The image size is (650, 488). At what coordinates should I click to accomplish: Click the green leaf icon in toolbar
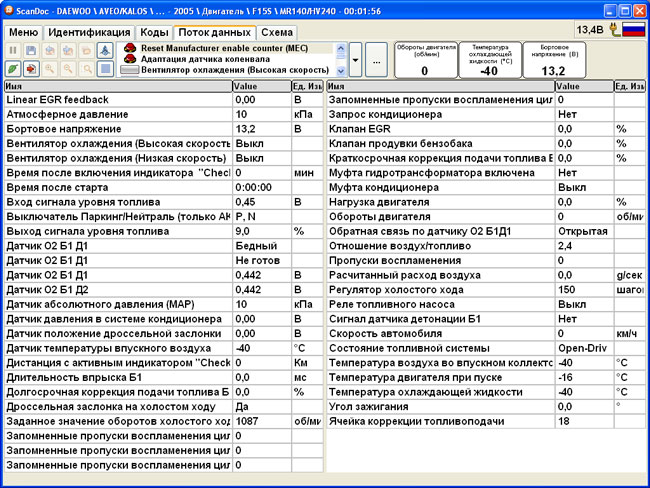(13, 69)
